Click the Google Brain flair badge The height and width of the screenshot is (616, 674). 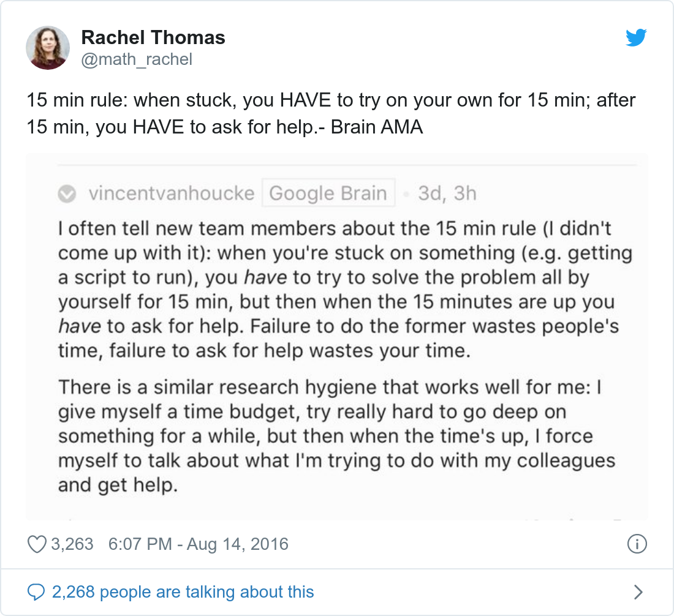coord(328,193)
